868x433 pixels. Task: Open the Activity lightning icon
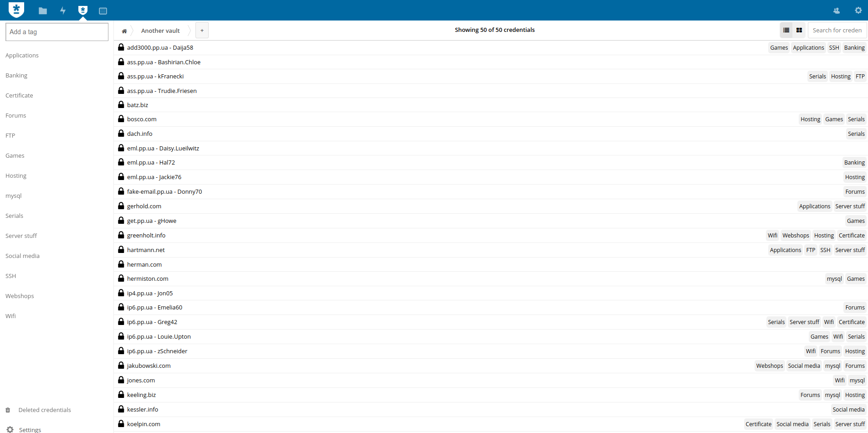pyautogui.click(x=63, y=10)
